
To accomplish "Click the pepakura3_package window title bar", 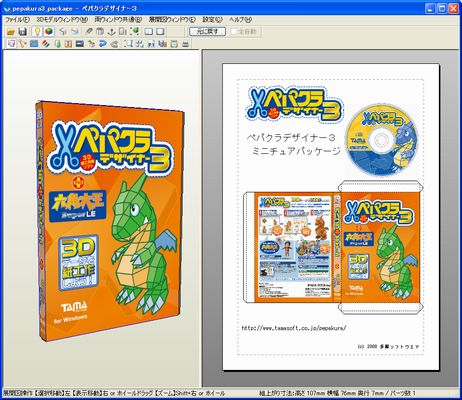I will coord(213,8).
